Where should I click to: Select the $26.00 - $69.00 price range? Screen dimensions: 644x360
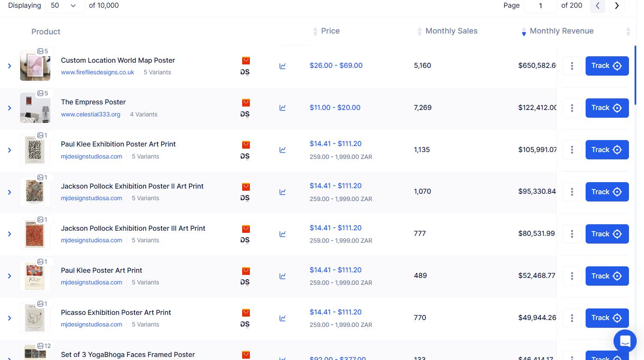point(336,66)
